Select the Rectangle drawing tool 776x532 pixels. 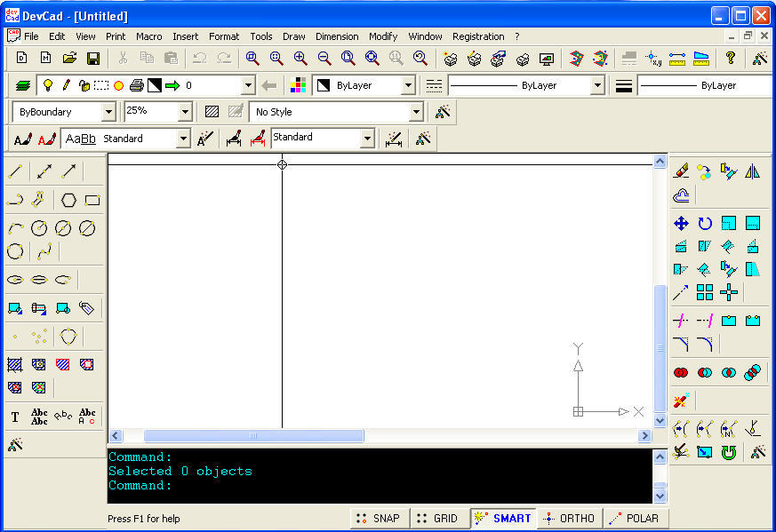tap(93, 199)
